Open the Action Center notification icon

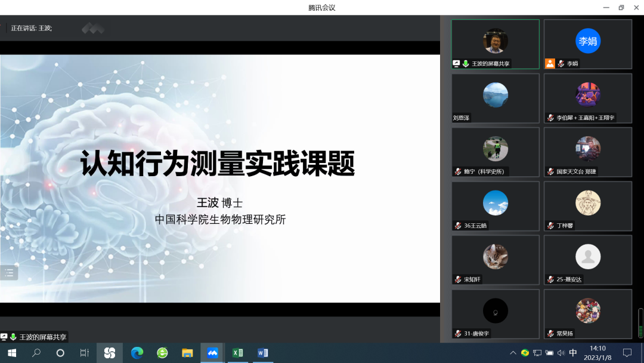627,353
